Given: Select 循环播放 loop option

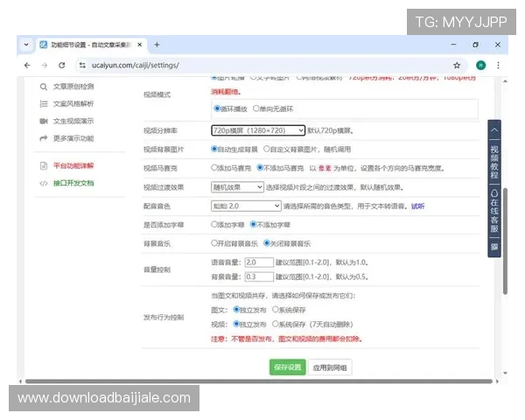Looking at the screenshot, I should 217,108.
